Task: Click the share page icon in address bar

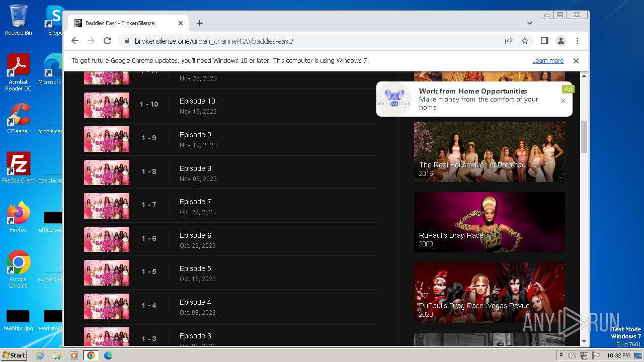Action: (509, 41)
